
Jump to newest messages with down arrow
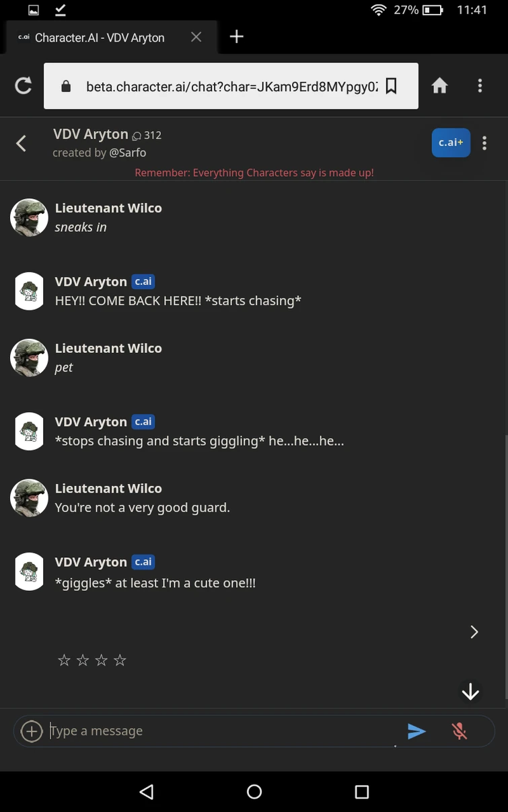pos(470,691)
